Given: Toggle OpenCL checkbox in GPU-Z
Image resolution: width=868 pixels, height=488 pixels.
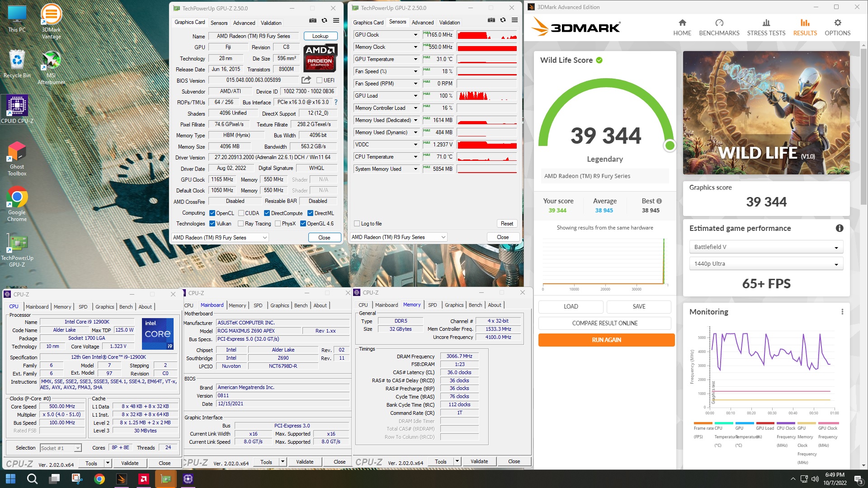Looking at the screenshot, I should click(x=212, y=213).
